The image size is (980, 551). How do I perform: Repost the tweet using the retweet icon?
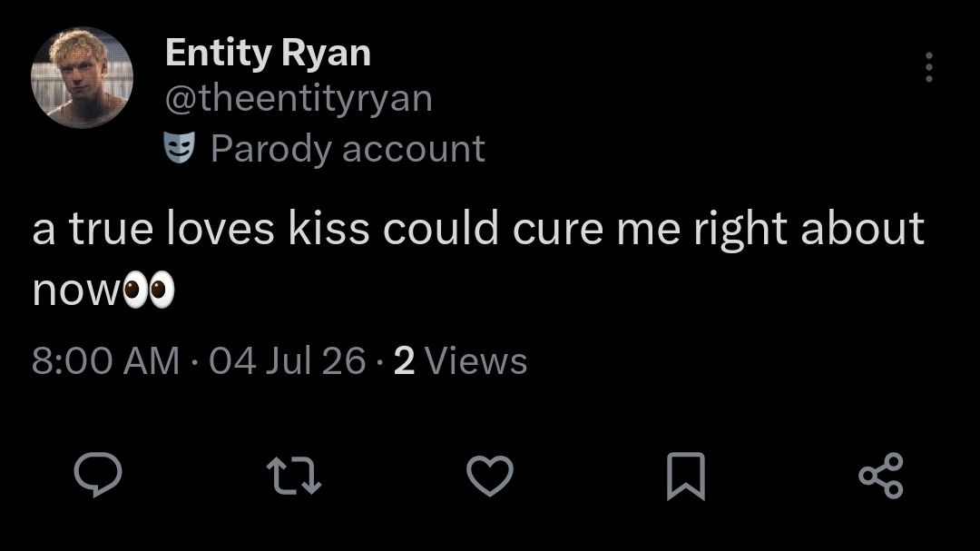click(294, 476)
